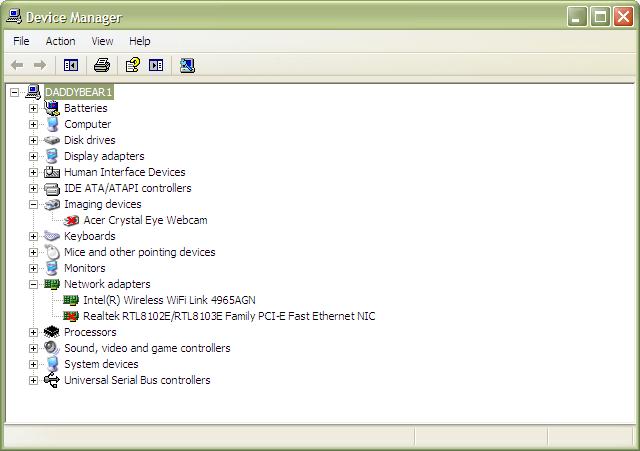
Task: Click the Keyboards category icon
Action: 52,236
